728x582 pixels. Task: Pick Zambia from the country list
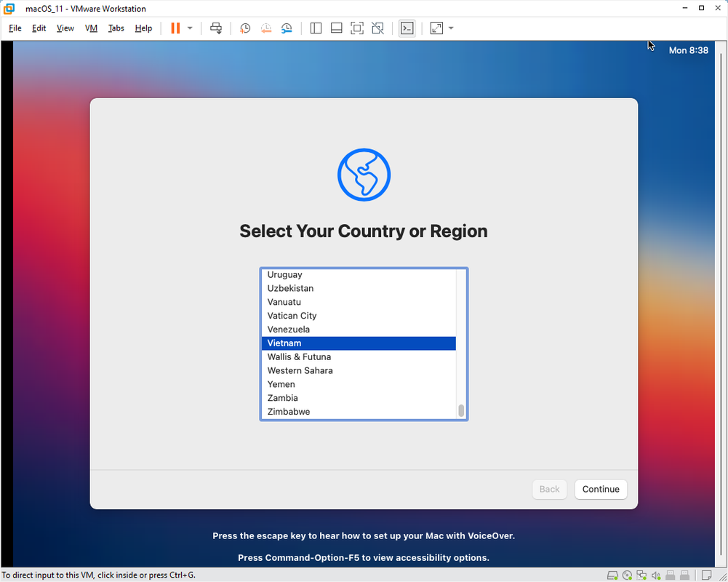[359, 398]
